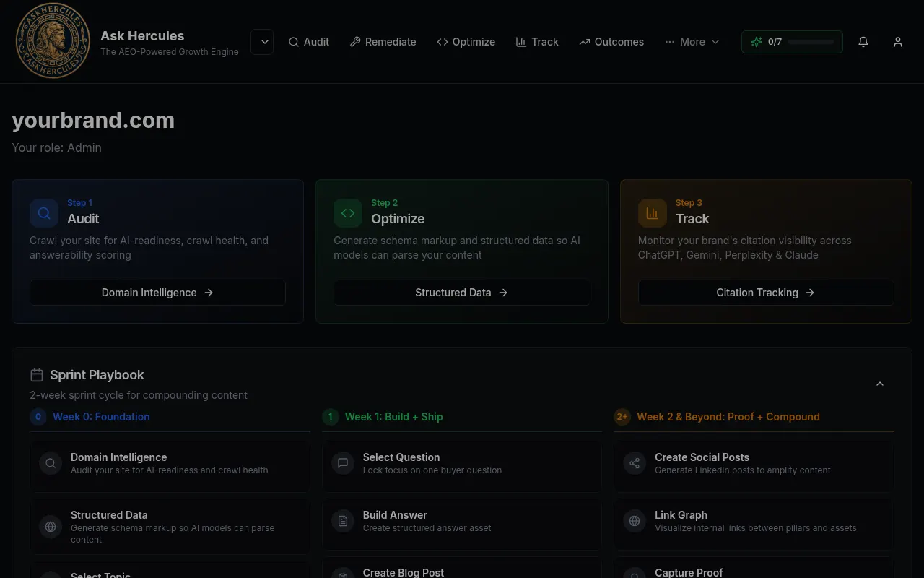This screenshot has height=578, width=924.
Task: Click the Week 1: Build + Ship heading
Action: pos(394,417)
